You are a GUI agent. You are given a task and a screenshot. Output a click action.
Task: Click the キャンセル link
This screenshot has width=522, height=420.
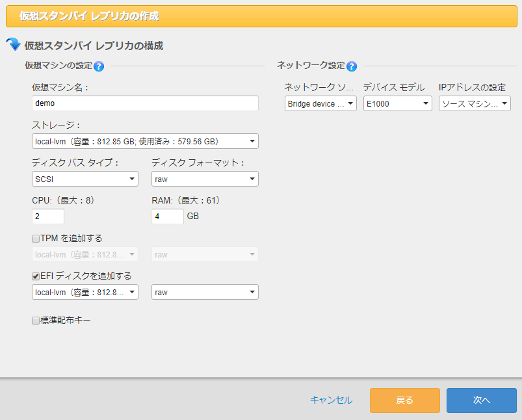tap(331, 400)
